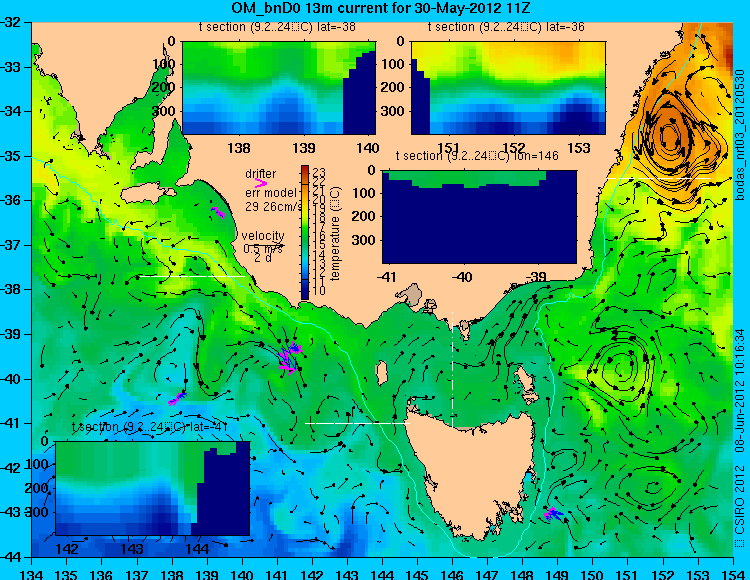
Task: Click the '2 d' scale text
Action: pos(263,258)
